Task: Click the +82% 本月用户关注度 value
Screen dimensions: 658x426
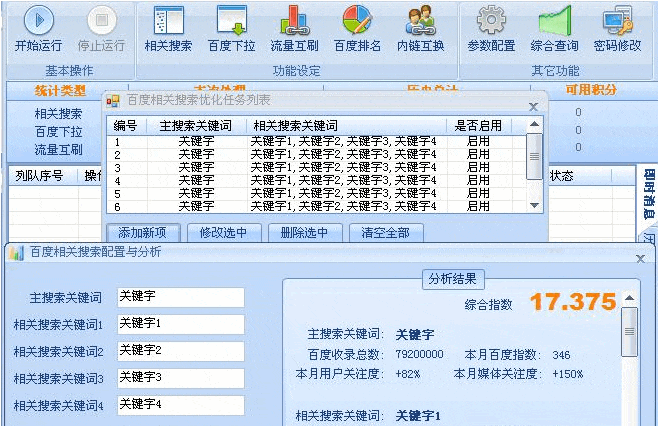Action: (x=407, y=374)
